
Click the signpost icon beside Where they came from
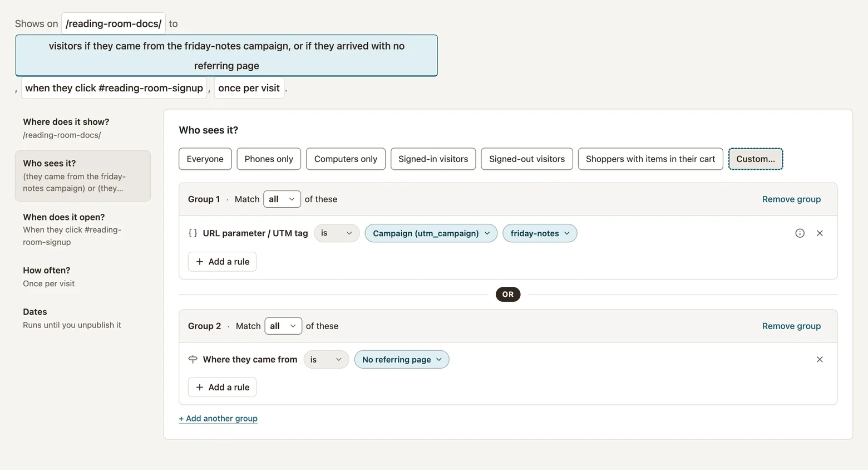pyautogui.click(x=193, y=360)
